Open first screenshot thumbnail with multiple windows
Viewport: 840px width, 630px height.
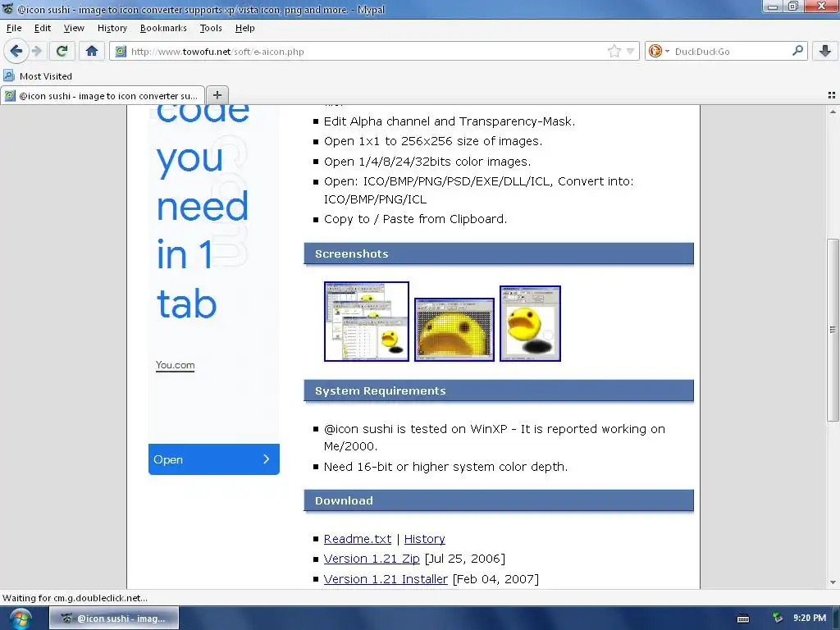click(x=367, y=322)
